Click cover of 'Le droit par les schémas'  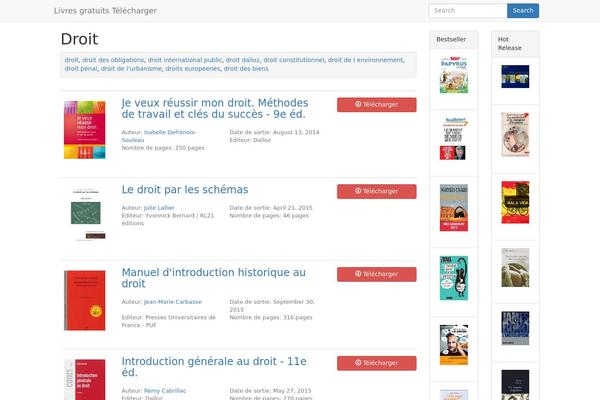coord(86,214)
